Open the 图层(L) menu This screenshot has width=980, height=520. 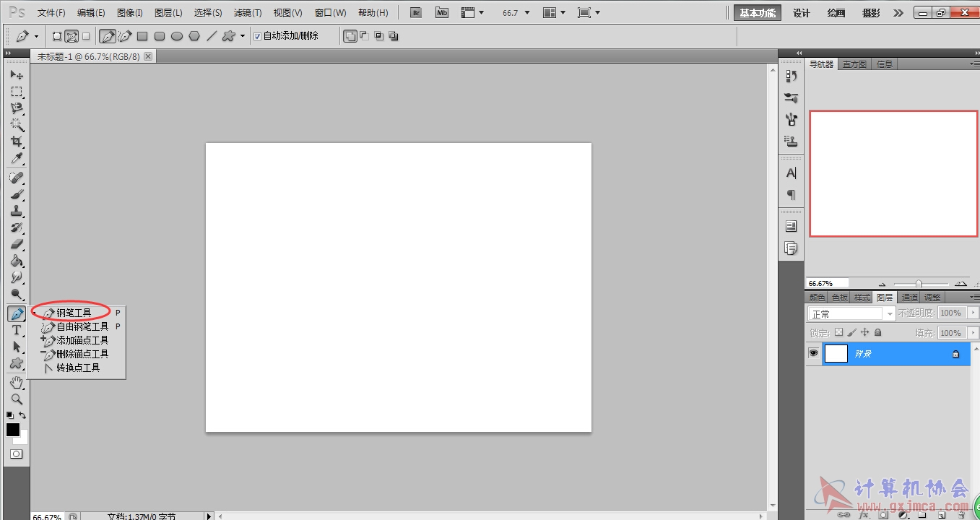168,13
